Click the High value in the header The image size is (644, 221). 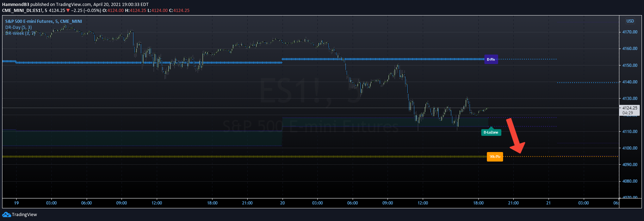[138, 11]
